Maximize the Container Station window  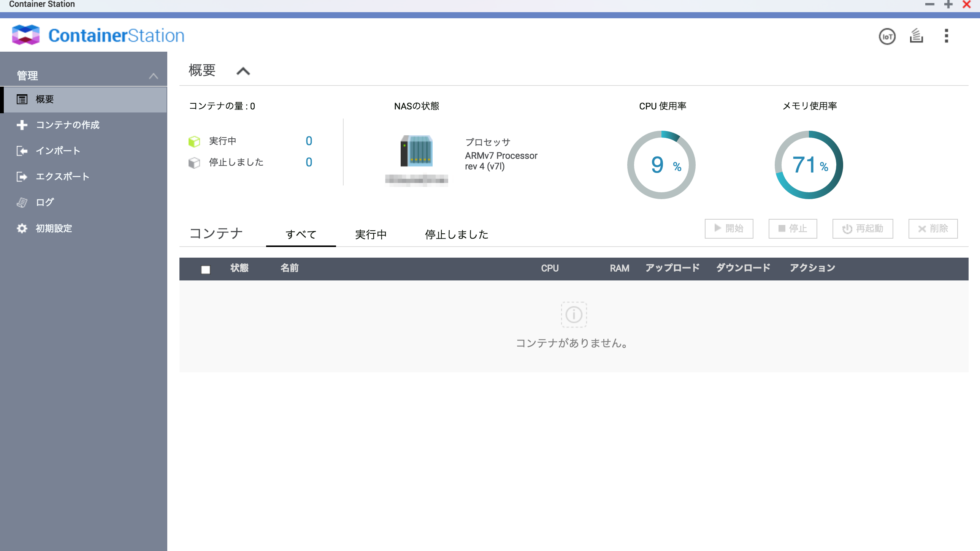click(x=948, y=5)
